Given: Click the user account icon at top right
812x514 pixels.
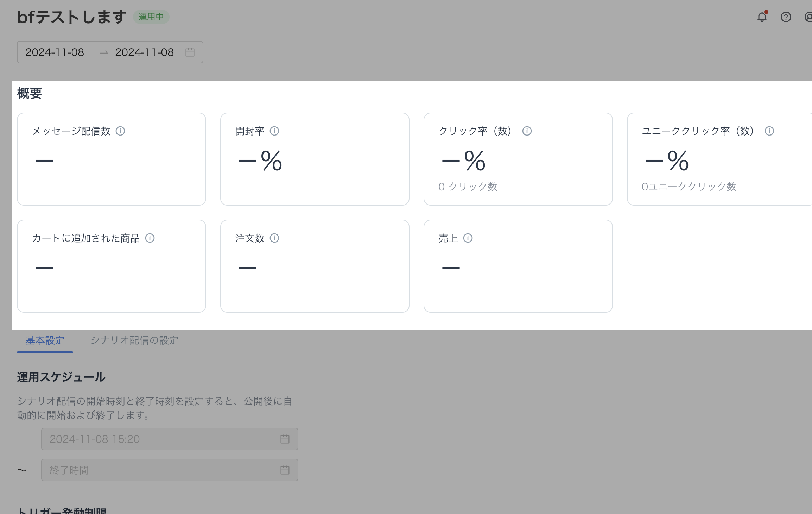Looking at the screenshot, I should coord(808,17).
